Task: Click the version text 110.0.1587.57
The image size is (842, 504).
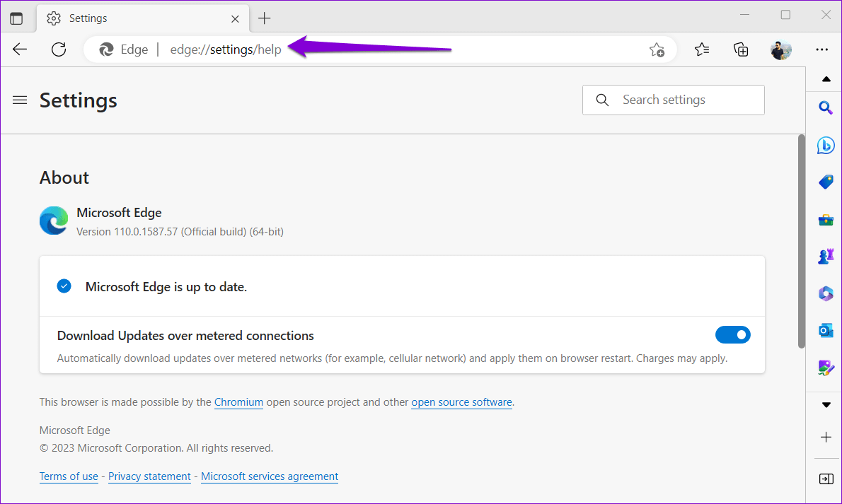Action: click(x=146, y=232)
